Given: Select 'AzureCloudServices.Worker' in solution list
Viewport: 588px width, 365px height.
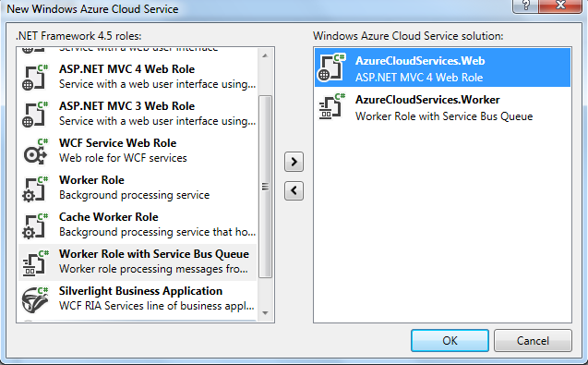Looking at the screenshot, I should coord(442,106).
